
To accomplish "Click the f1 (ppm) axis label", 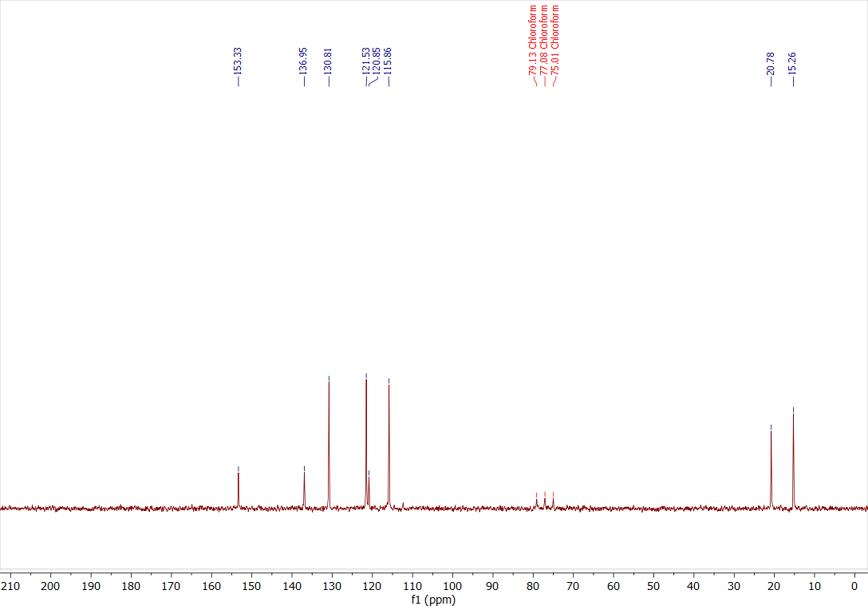I will [x=434, y=600].
